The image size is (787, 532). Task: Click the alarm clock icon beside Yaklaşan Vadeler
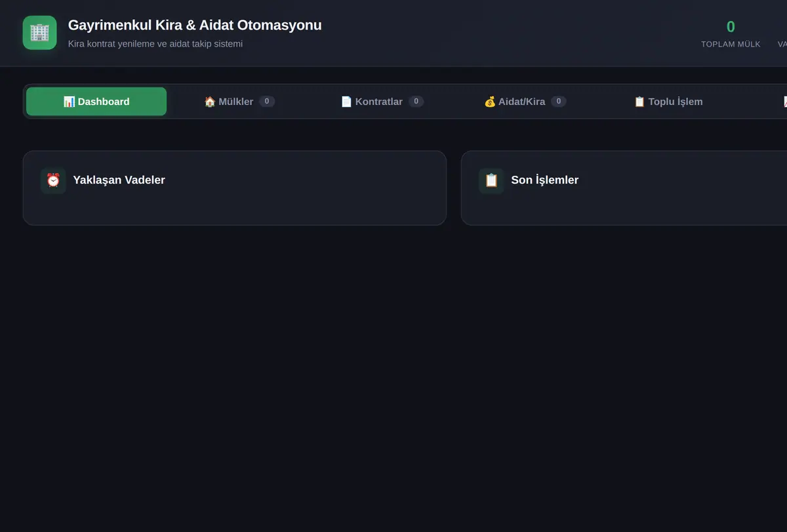53,180
